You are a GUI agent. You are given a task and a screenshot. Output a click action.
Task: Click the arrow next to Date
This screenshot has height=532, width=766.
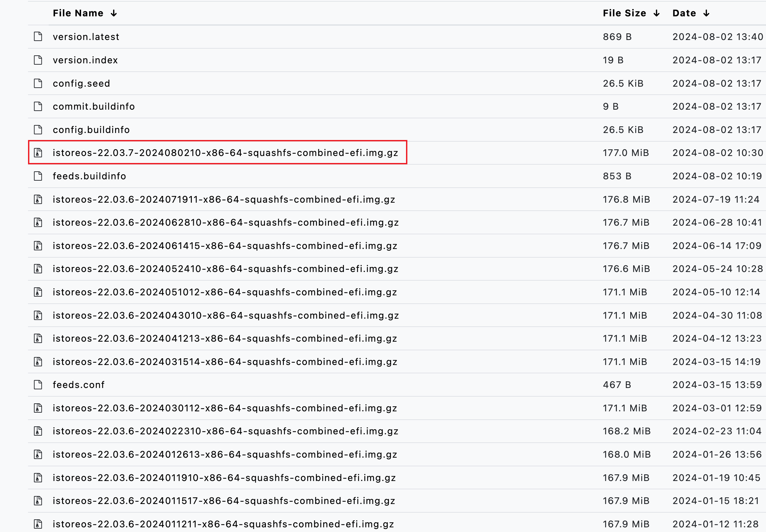(x=706, y=13)
